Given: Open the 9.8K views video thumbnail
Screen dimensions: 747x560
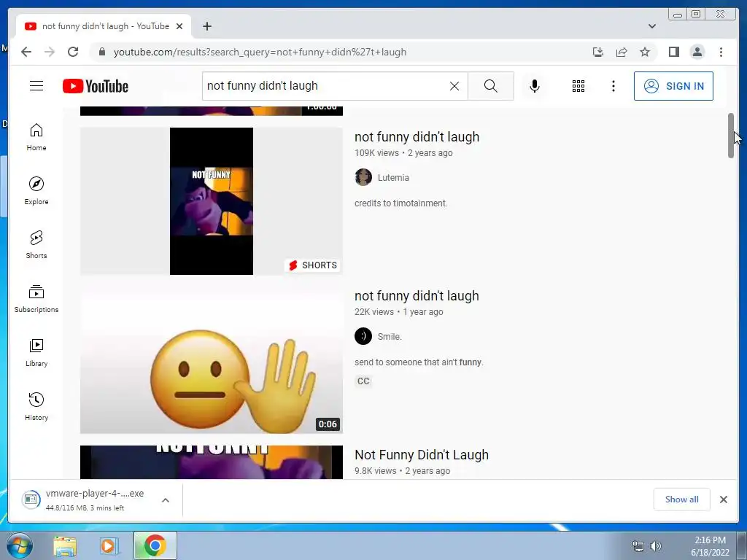Looking at the screenshot, I should 212,462.
